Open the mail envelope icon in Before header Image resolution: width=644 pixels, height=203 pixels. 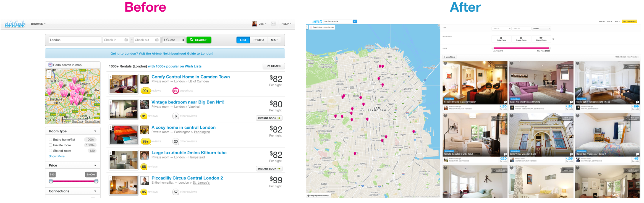[273, 24]
